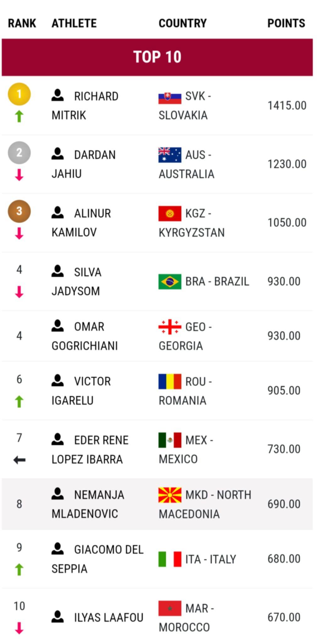Click the Brazil flag icon
The height and width of the screenshot is (644, 319).
coord(170,281)
